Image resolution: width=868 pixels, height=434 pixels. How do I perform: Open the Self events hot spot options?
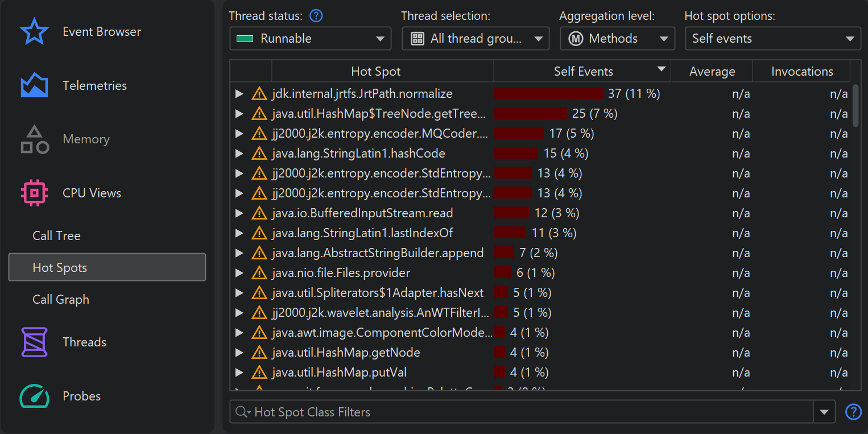[x=772, y=39]
